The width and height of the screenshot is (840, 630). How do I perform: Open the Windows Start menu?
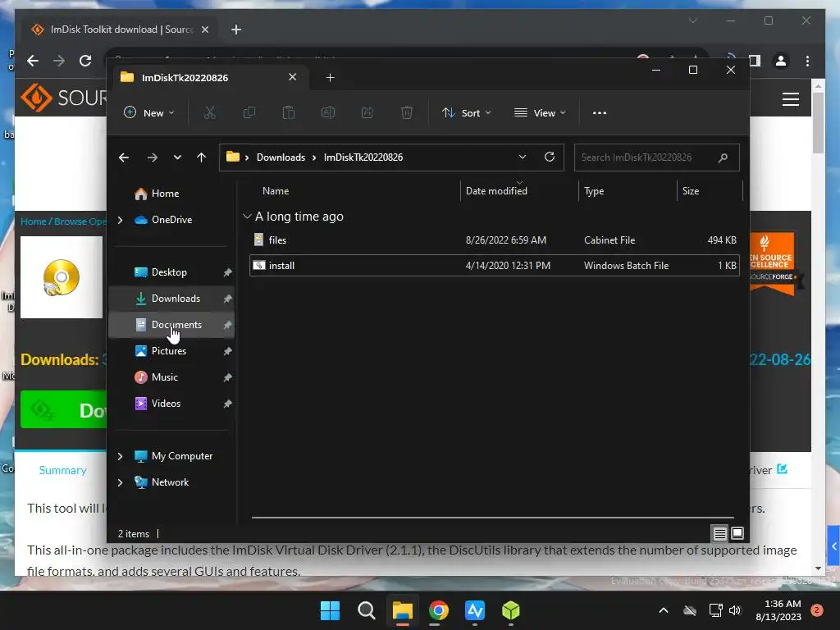tap(330, 610)
